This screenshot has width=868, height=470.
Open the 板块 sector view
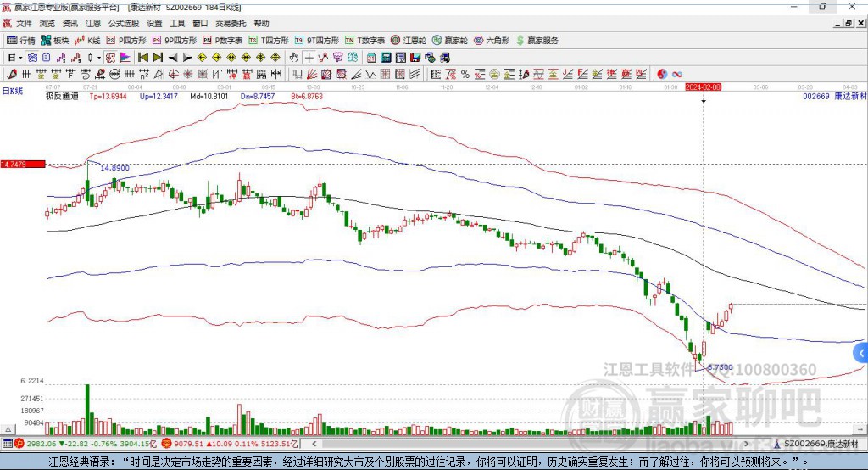54,41
